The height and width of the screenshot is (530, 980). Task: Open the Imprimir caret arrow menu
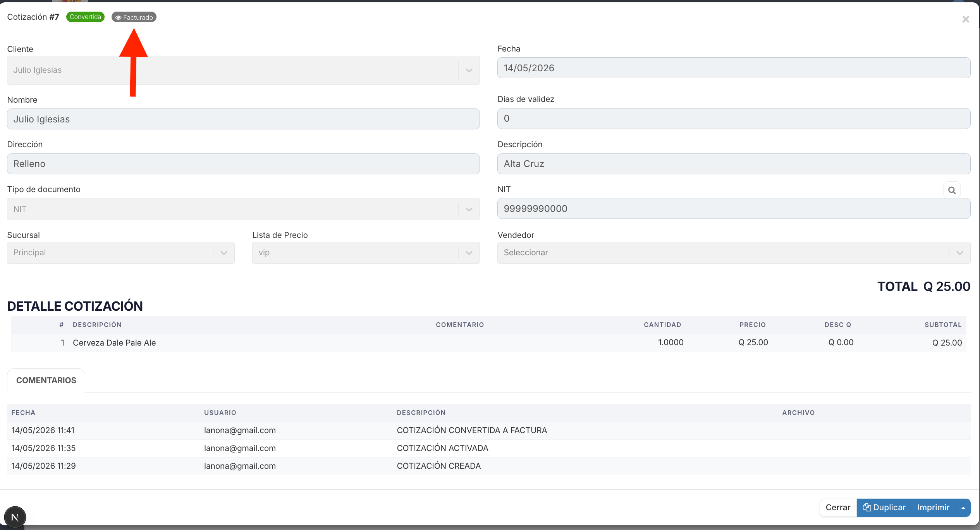pos(963,508)
